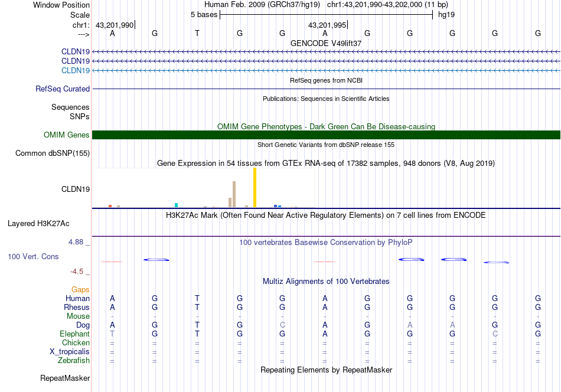Click the ---> sequence direction label
Screen dimensions: 561x392
(x=83, y=34)
